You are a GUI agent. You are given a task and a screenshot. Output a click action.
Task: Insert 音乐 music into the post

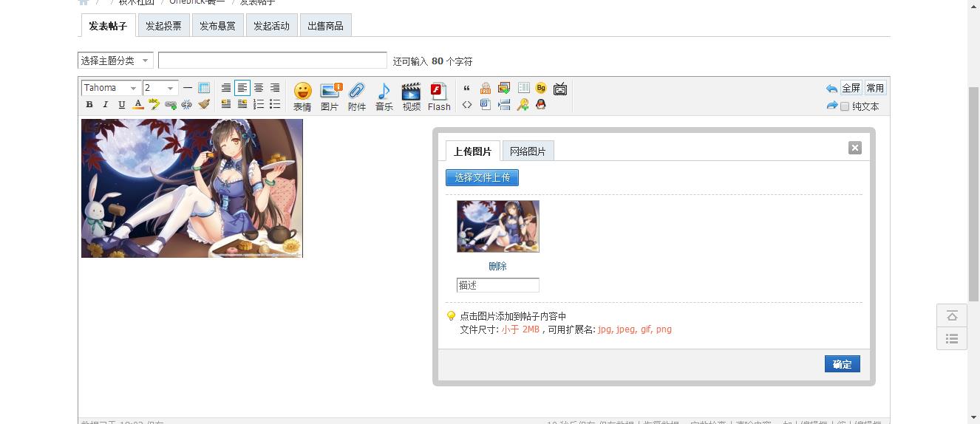pos(384,97)
